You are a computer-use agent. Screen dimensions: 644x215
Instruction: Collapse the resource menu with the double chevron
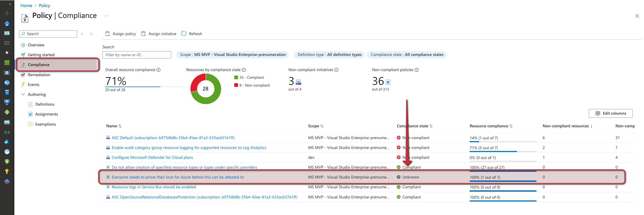(91, 34)
